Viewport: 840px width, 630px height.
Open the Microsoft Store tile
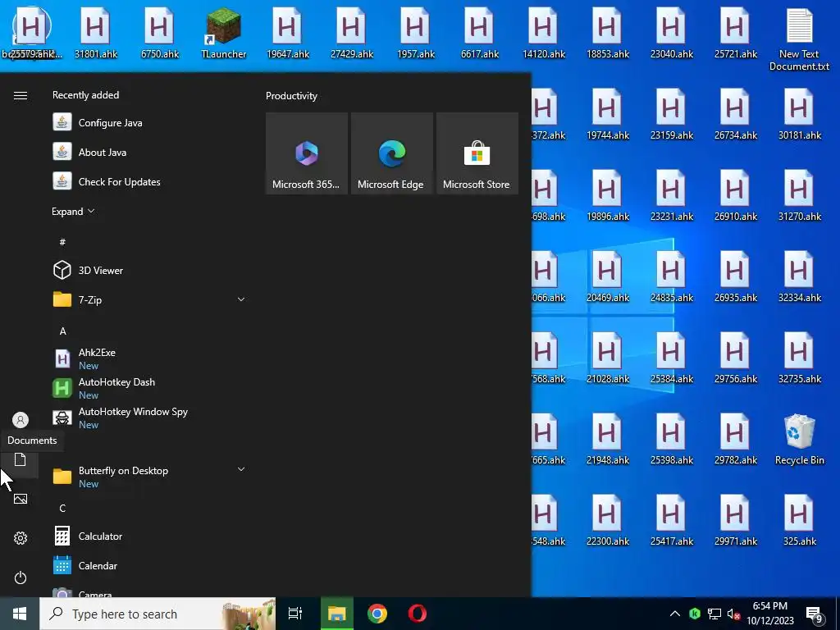(477, 153)
